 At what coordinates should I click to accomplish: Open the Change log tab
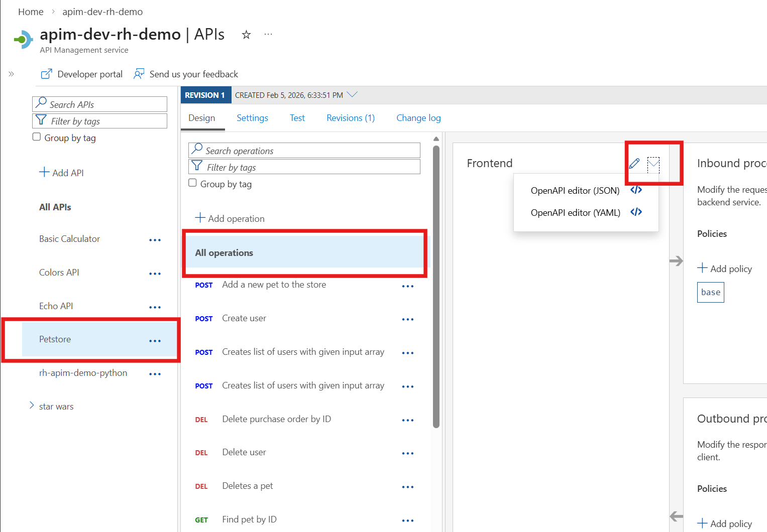click(418, 117)
